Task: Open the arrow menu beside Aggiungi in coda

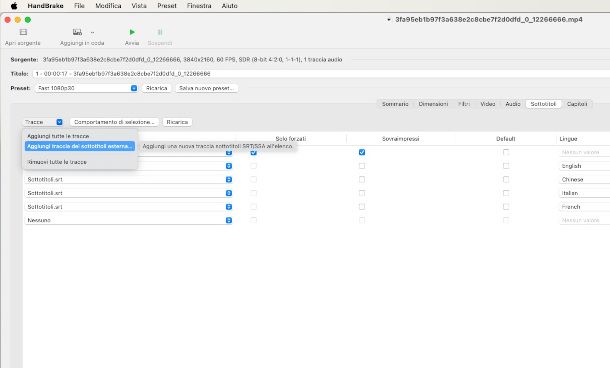Action: pos(92,32)
